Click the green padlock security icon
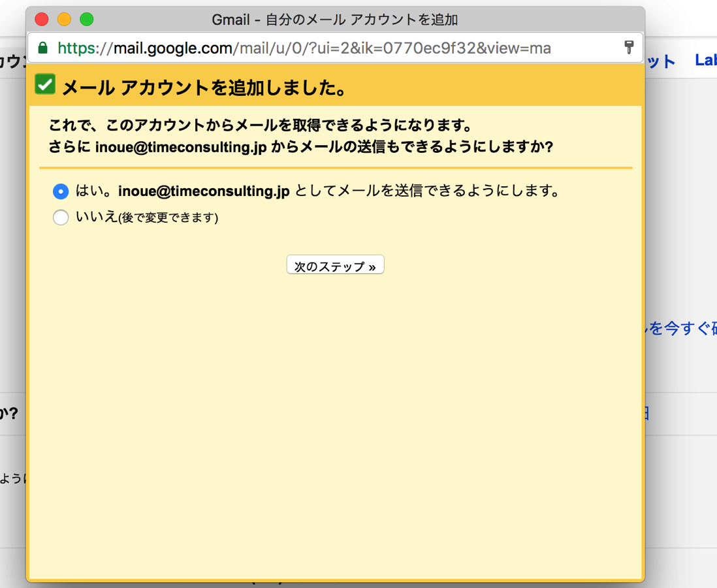717x588 pixels. (x=43, y=48)
